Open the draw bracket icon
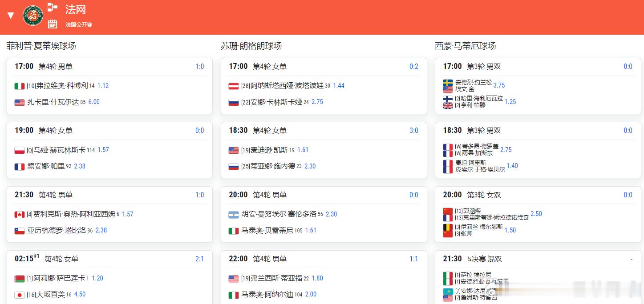 tap(53, 7)
